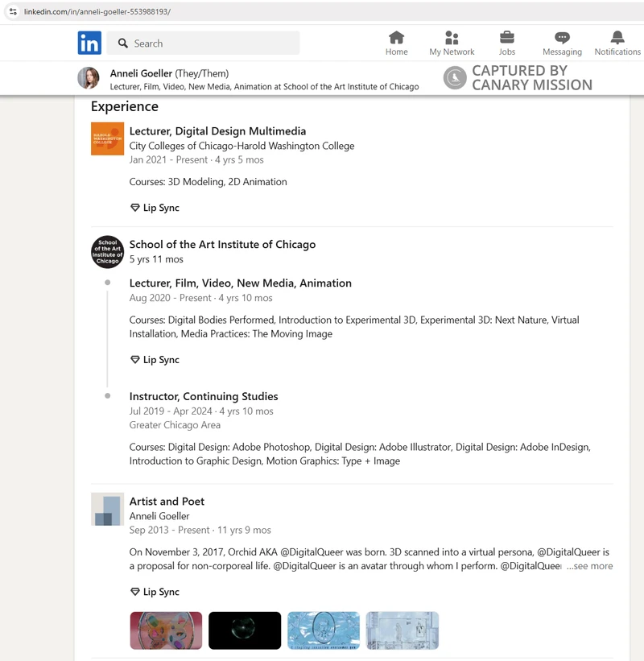
Task: Open the black media thumbnail with sphere
Action: 245,630
